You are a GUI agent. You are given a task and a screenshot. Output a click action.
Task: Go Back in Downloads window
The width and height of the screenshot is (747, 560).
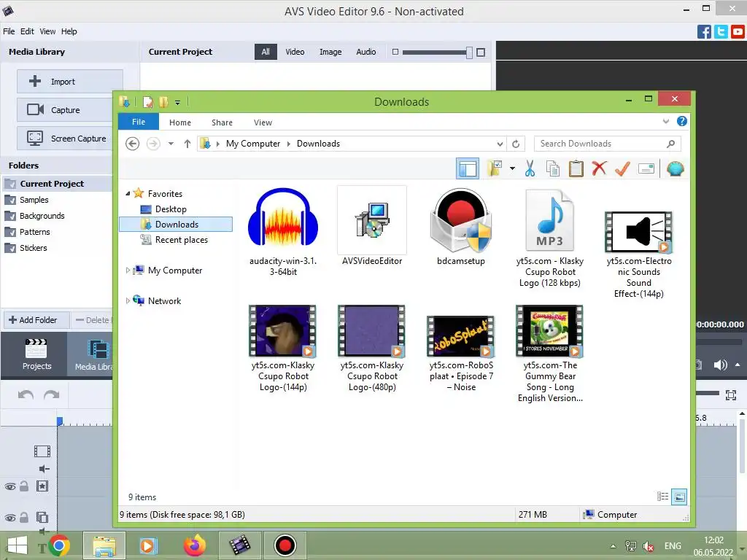pyautogui.click(x=133, y=144)
